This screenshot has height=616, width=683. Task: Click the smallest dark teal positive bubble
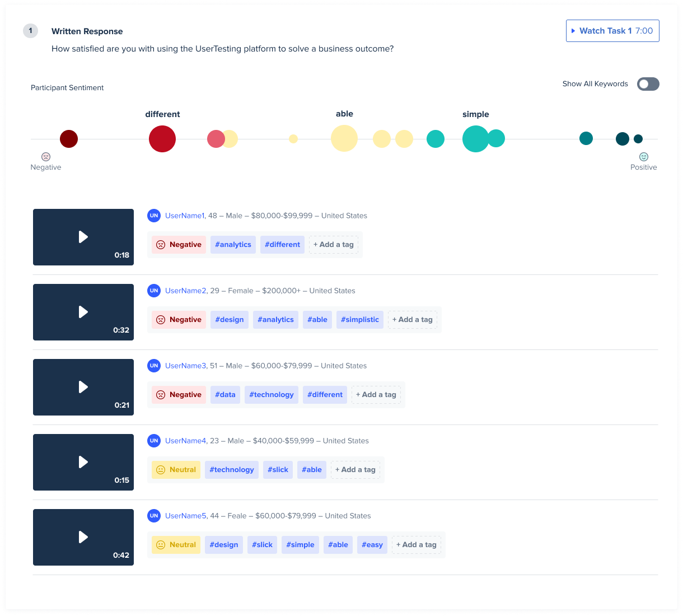click(x=638, y=139)
